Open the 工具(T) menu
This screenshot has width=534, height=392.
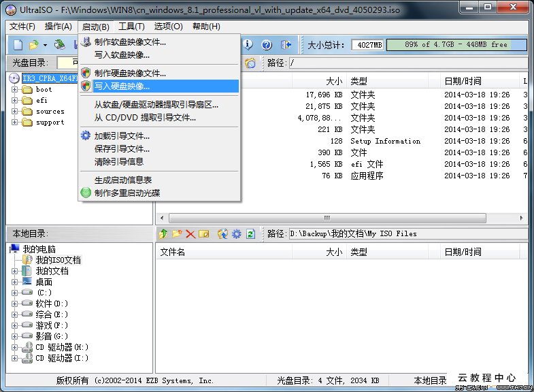[x=131, y=27]
